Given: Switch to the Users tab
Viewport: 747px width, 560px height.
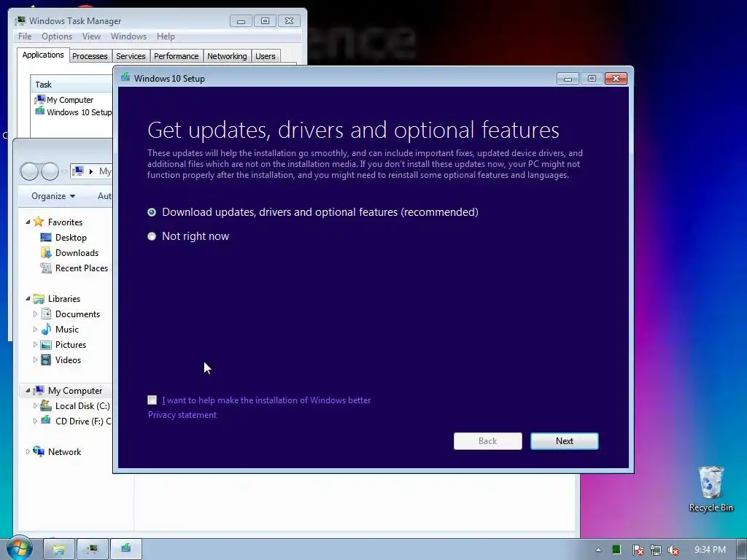Looking at the screenshot, I should (x=266, y=56).
